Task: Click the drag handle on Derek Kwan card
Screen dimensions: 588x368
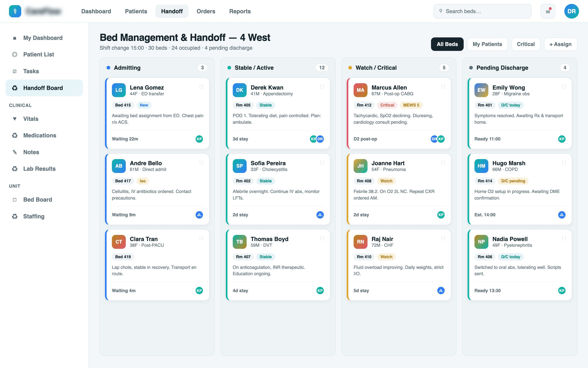Action: click(x=322, y=87)
